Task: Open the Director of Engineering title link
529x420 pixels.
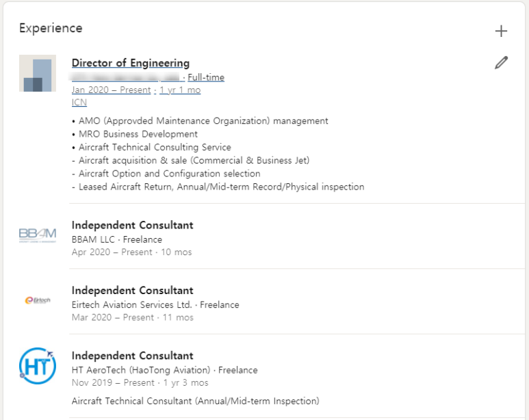Action: point(130,64)
